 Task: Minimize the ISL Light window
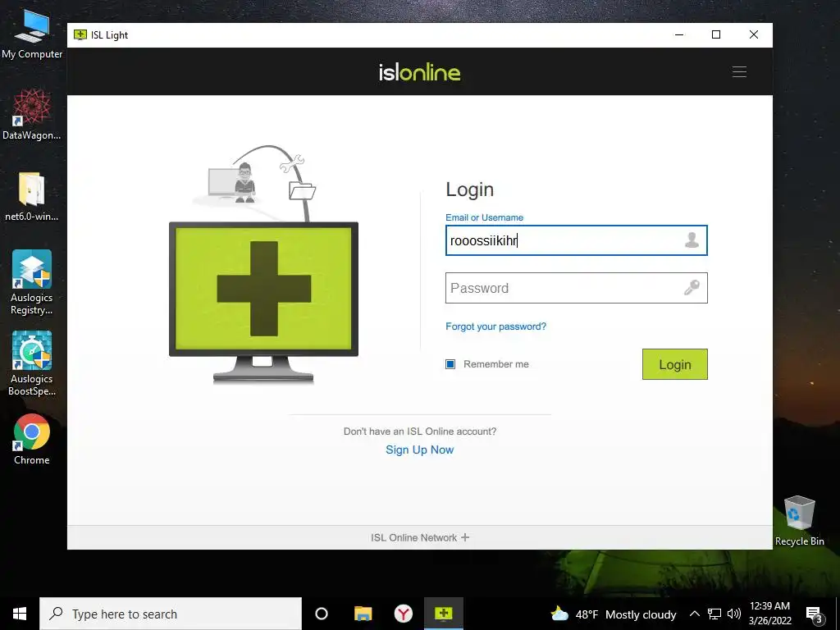click(x=679, y=34)
